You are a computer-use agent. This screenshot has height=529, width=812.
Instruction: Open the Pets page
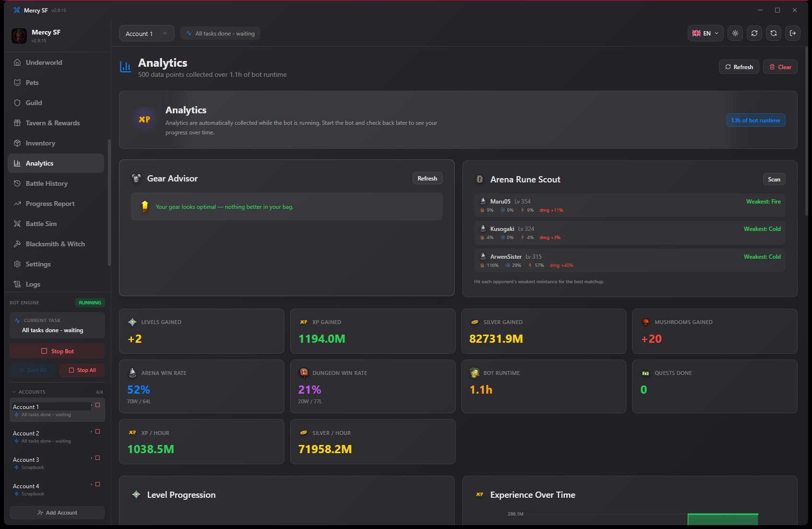coord(56,83)
